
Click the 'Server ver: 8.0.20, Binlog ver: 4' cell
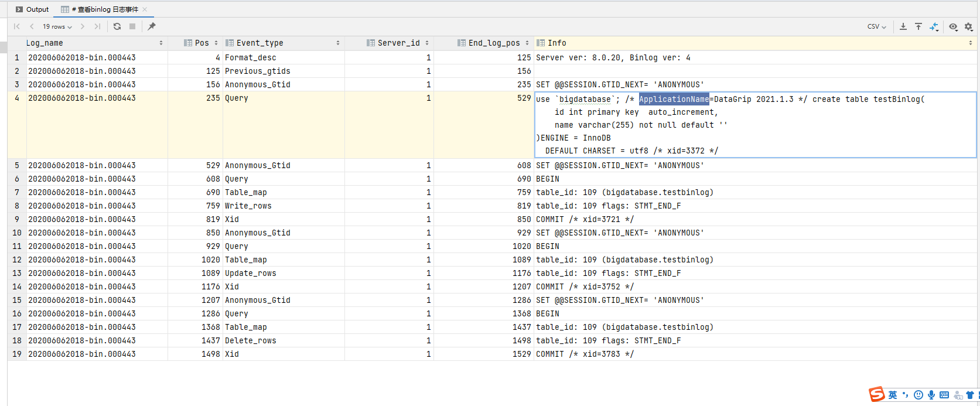tap(755, 57)
